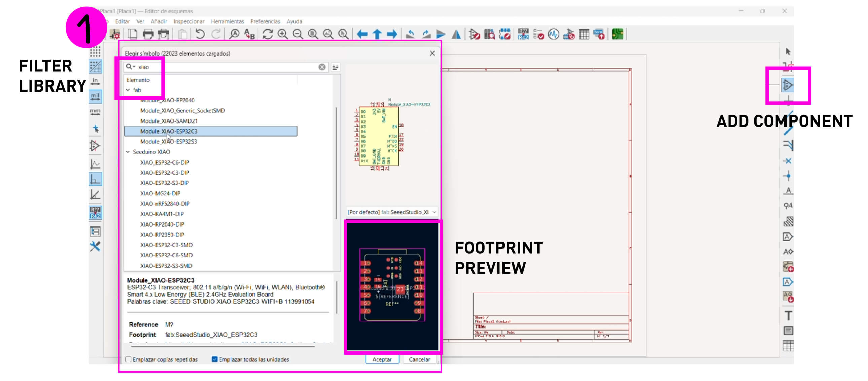868x381 pixels.
Task: Click the wrench and screwdriver icon in left sidebar
Action: coord(95,247)
